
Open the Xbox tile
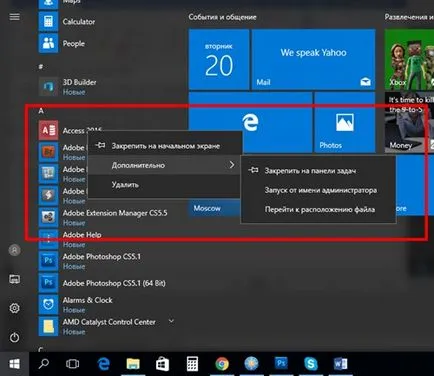409,59
